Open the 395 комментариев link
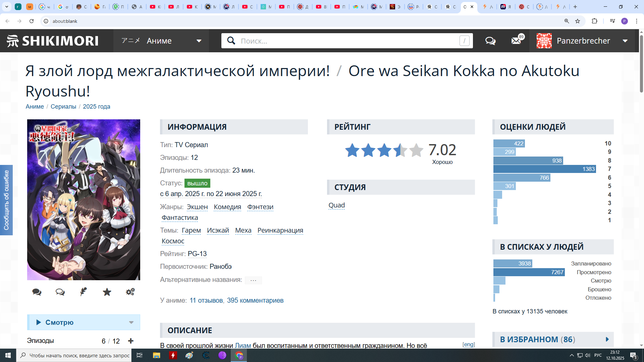This screenshot has width=644, height=362. [x=255, y=300]
